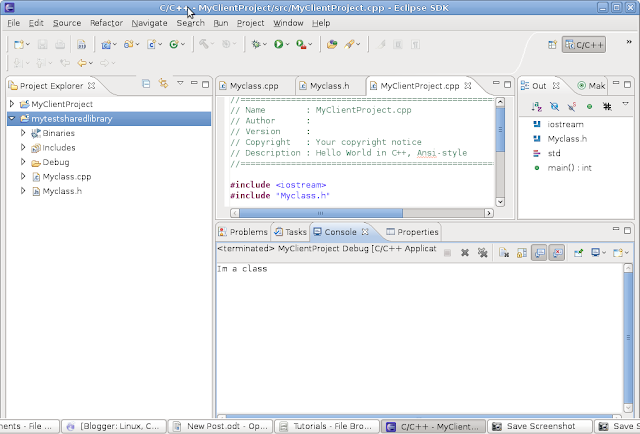Toggle show console on standard output
This screenshot has width=640, height=434.
tap(540, 253)
